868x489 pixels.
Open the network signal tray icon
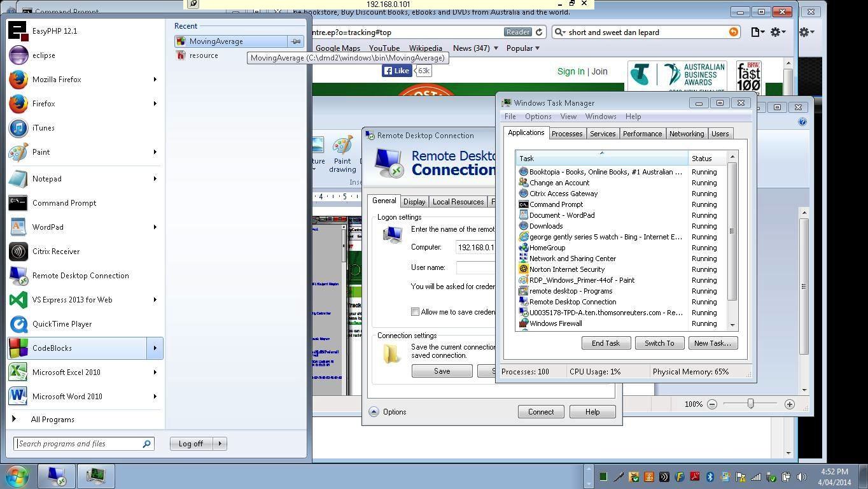click(x=755, y=476)
